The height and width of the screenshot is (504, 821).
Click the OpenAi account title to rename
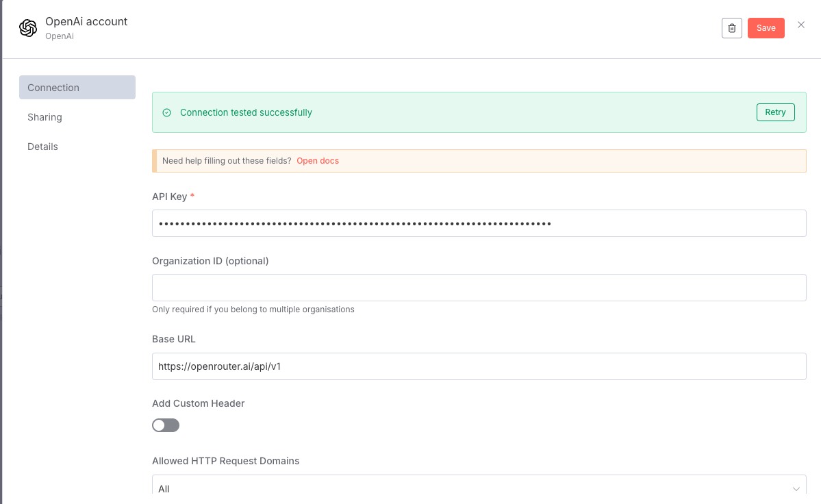(x=86, y=21)
